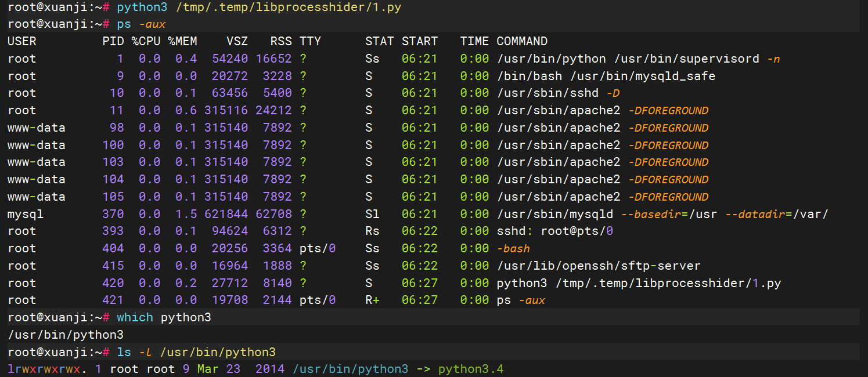The image size is (868, 377).
Task: Click the supervisord -n command text
Action: (638, 59)
